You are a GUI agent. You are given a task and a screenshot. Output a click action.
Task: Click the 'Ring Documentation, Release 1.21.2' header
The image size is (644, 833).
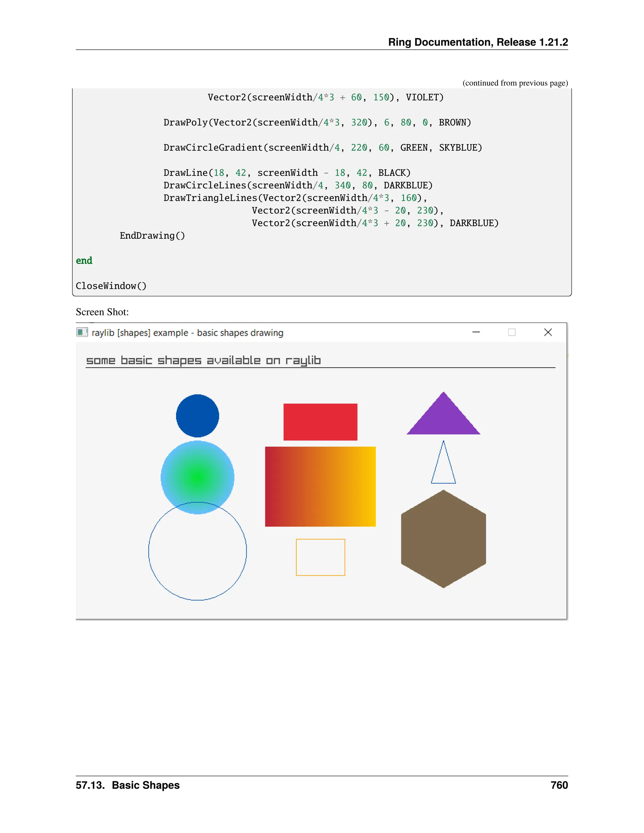[478, 42]
